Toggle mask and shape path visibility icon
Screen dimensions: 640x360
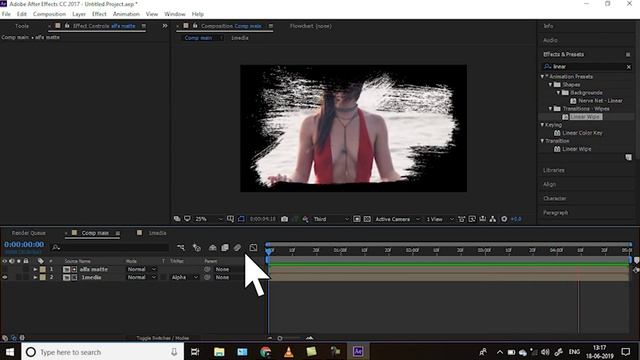(x=241, y=219)
